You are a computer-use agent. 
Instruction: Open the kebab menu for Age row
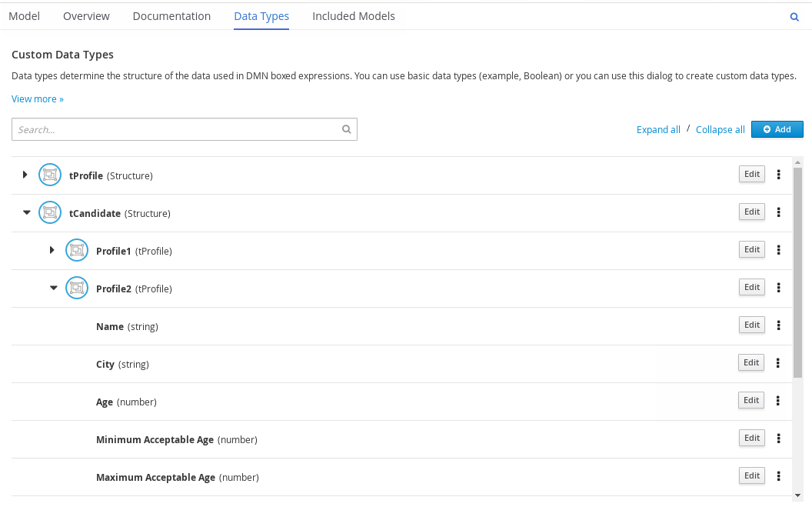coord(778,401)
